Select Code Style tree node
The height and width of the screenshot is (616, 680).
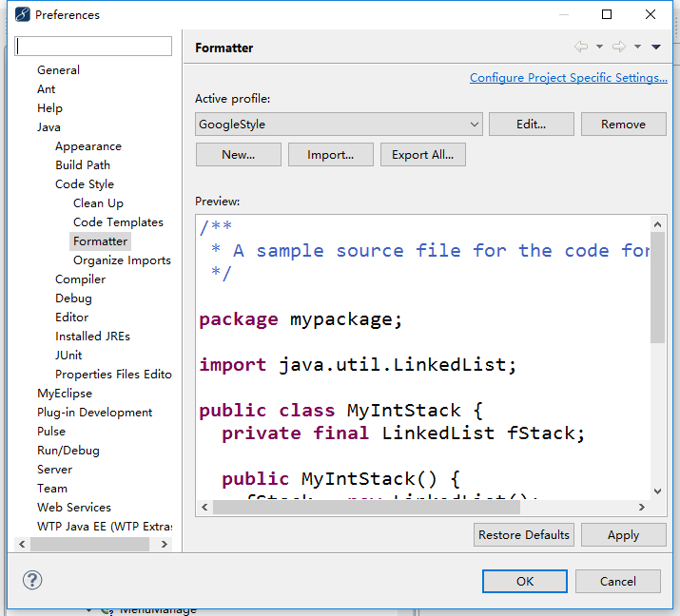click(x=85, y=184)
